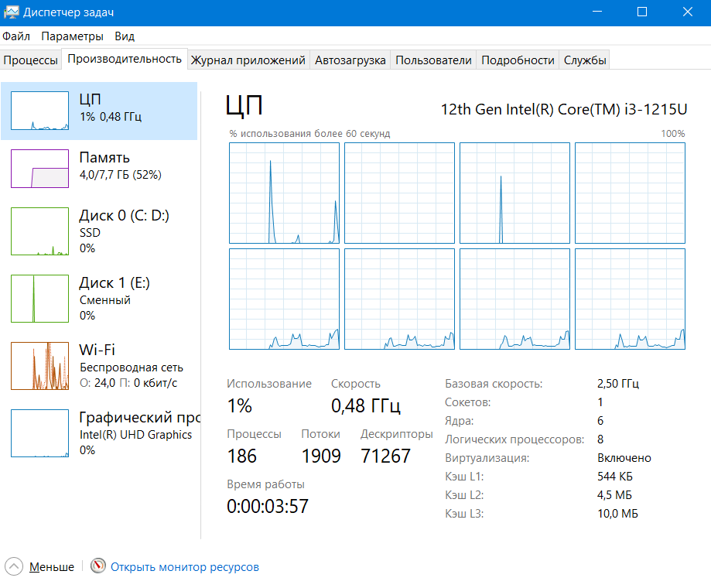Click the Память label in sidebar
The height and width of the screenshot is (588, 711).
pos(104,158)
